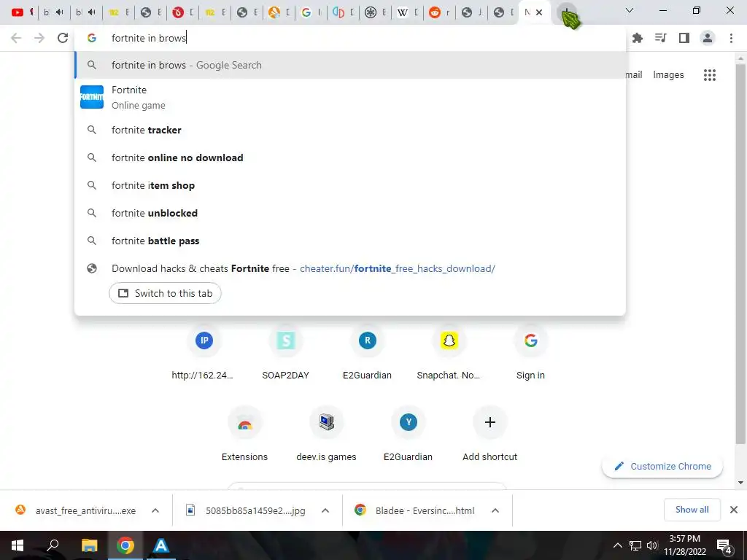The image size is (747, 560).
Task: Open the Google Sign in shortcut
Action: [x=531, y=353]
